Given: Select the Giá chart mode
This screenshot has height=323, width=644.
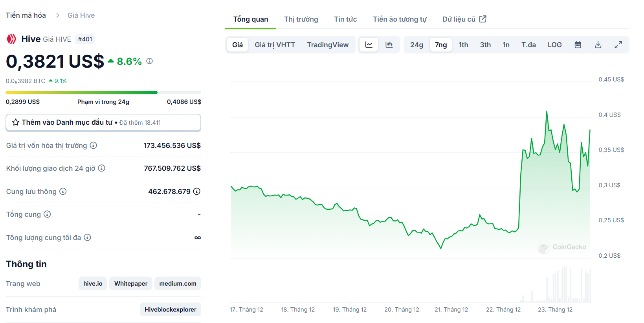Looking at the screenshot, I should pos(237,45).
